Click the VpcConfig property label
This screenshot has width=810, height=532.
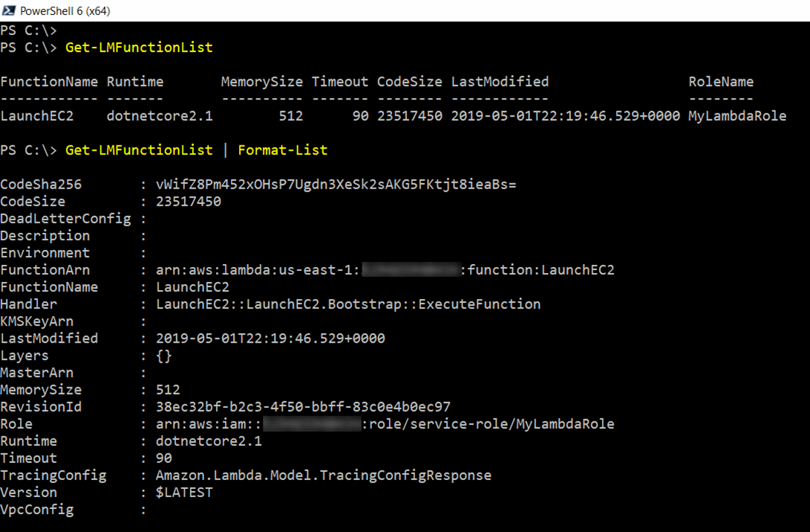coord(37,510)
